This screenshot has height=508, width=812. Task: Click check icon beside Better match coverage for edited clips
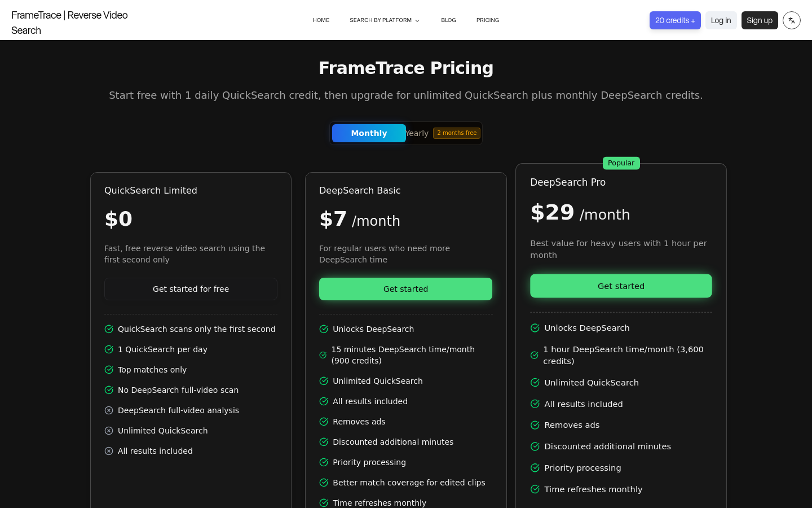[x=324, y=483]
